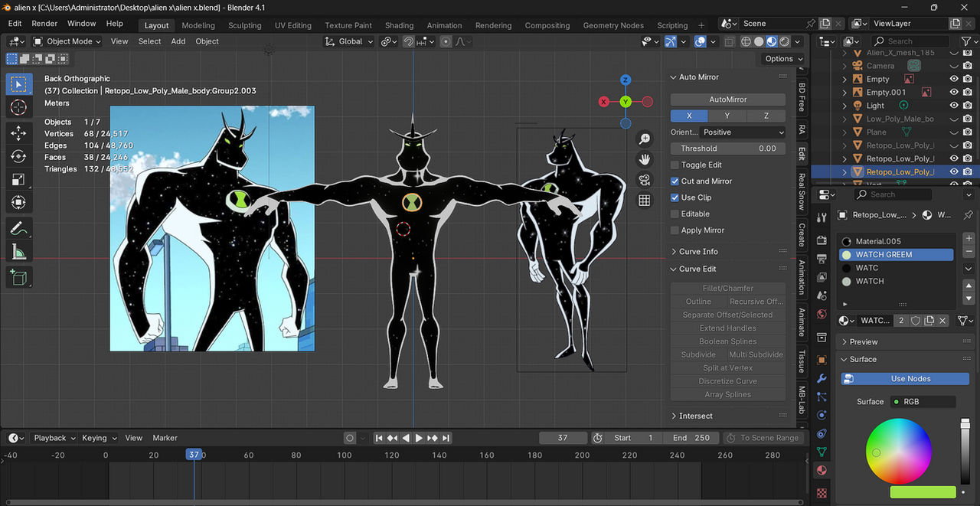980x506 pixels.
Task: Enable the Editable checkbox
Action: pyautogui.click(x=675, y=214)
